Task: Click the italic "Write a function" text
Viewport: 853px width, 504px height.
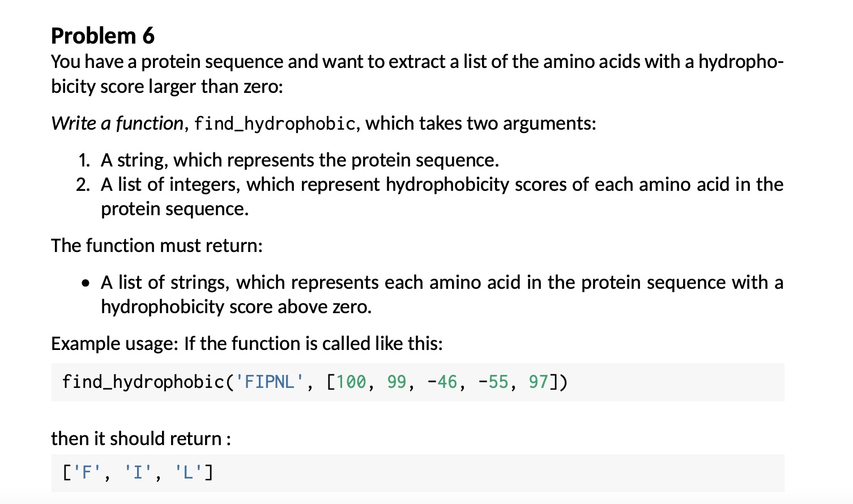Action: tap(117, 123)
